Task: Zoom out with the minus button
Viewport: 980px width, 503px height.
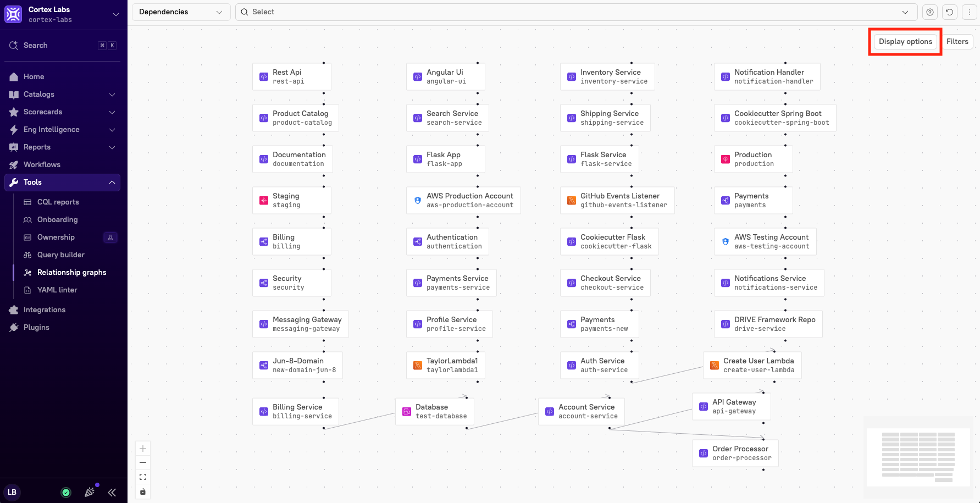Action: 143,463
